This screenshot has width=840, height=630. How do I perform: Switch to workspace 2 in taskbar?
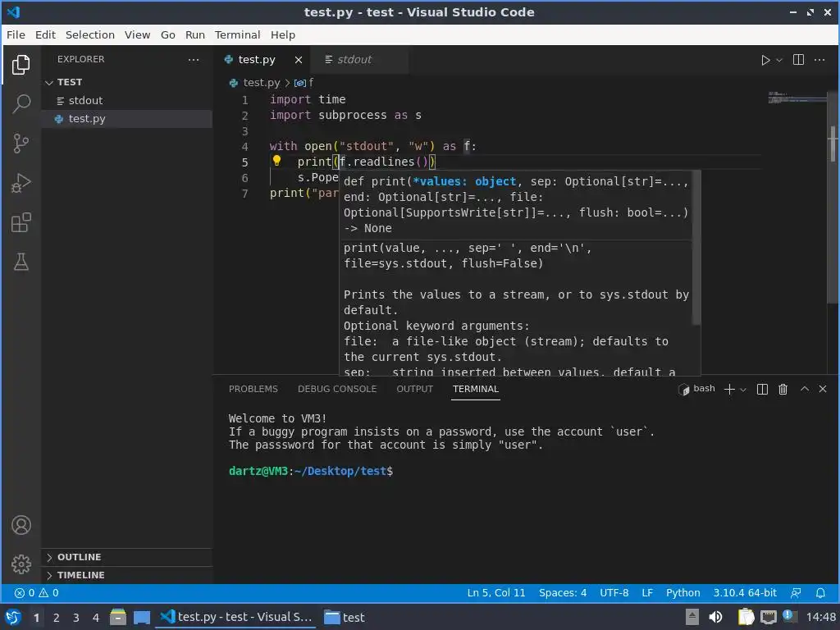[57, 618]
